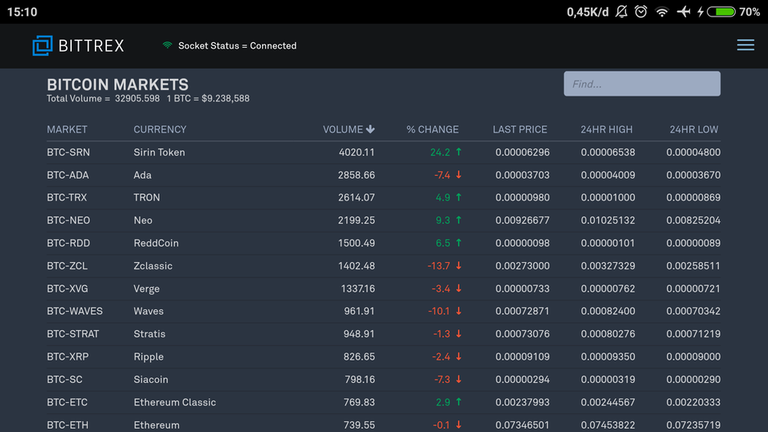Open the BTC-XRP market
The width and height of the screenshot is (768, 432).
click(68, 356)
